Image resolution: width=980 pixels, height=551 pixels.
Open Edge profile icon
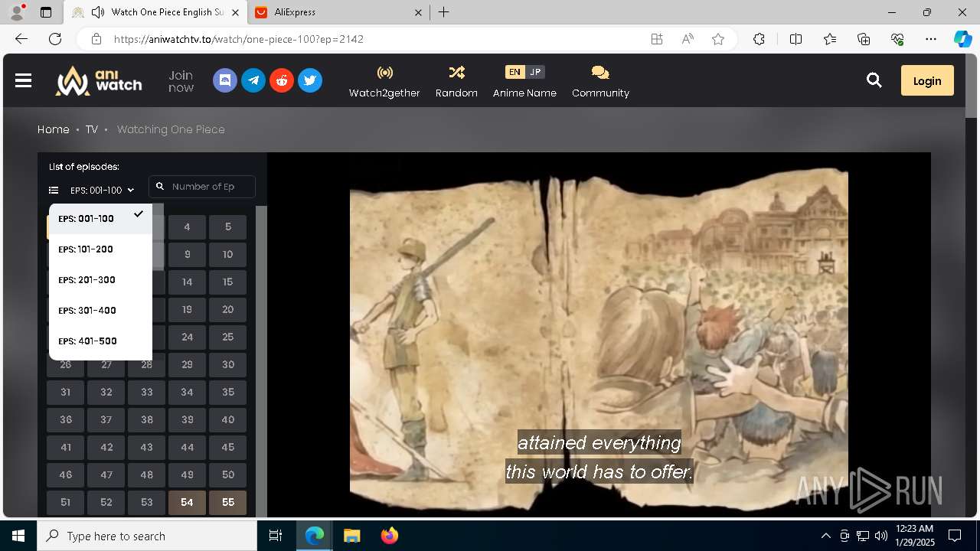pos(17,12)
